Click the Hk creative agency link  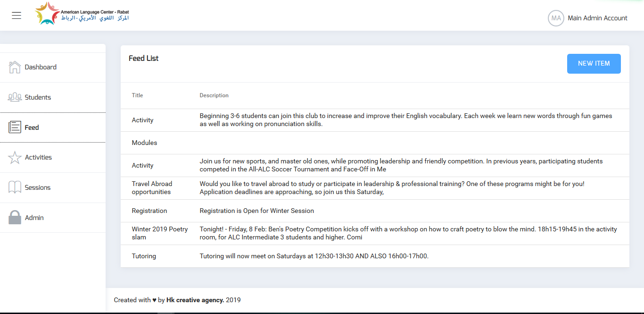coord(195,300)
